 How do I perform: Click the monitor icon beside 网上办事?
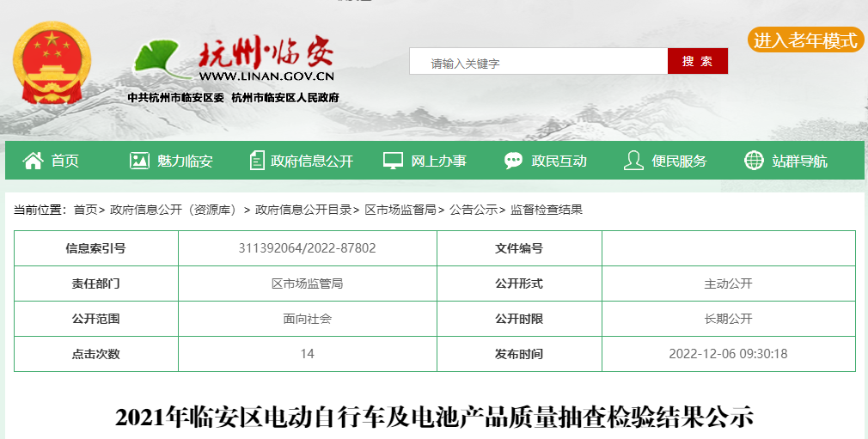click(393, 161)
